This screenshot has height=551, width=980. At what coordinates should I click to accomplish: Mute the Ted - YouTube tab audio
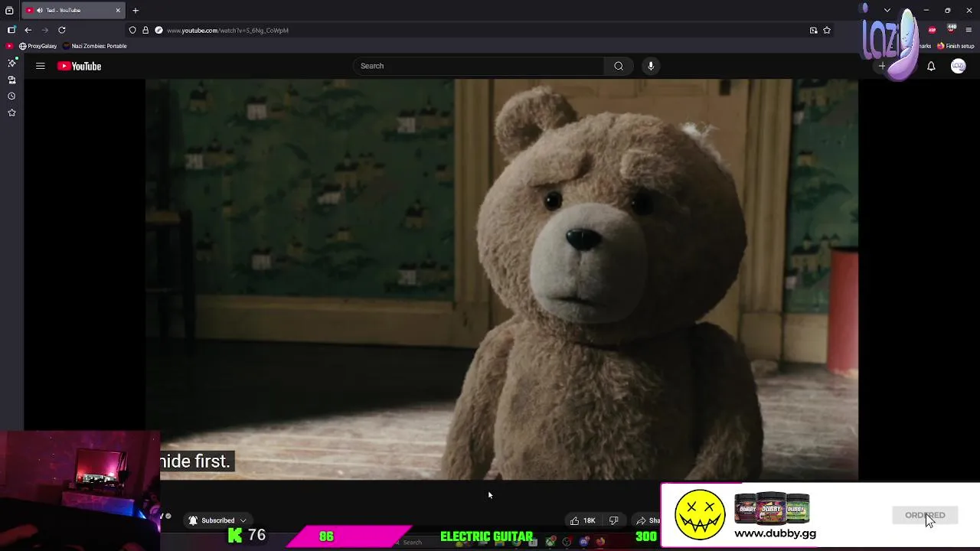38,11
